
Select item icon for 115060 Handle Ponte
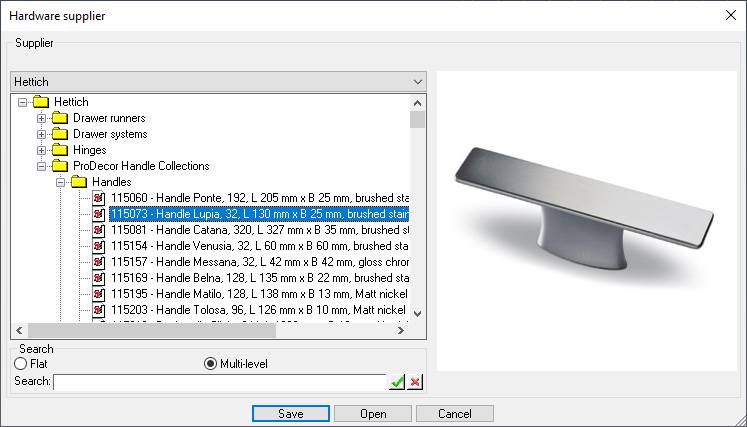(99, 198)
